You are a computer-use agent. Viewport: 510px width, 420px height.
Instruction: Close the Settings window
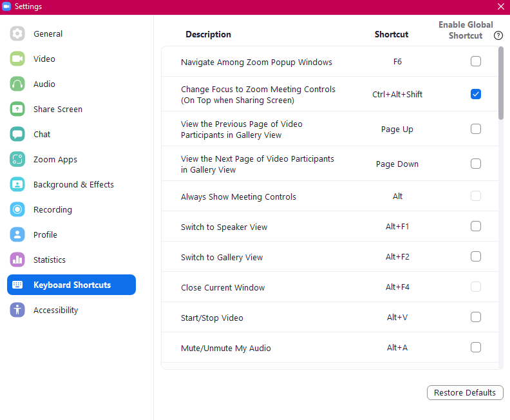pos(501,6)
